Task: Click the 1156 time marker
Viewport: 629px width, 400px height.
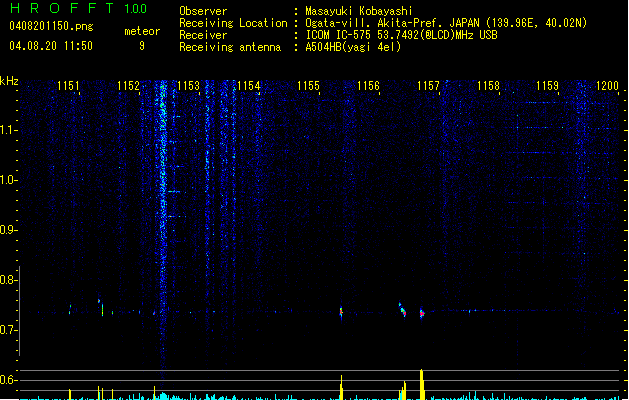Action: point(368,86)
